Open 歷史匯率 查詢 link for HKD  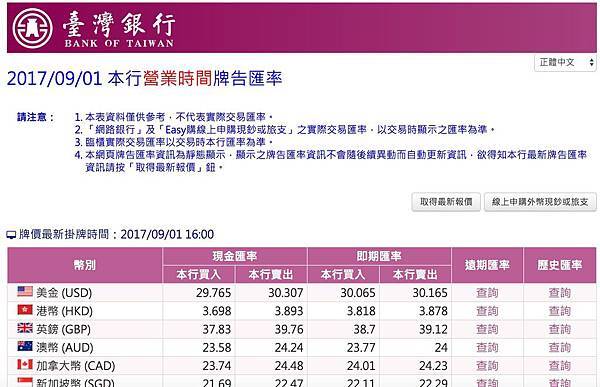(559, 311)
